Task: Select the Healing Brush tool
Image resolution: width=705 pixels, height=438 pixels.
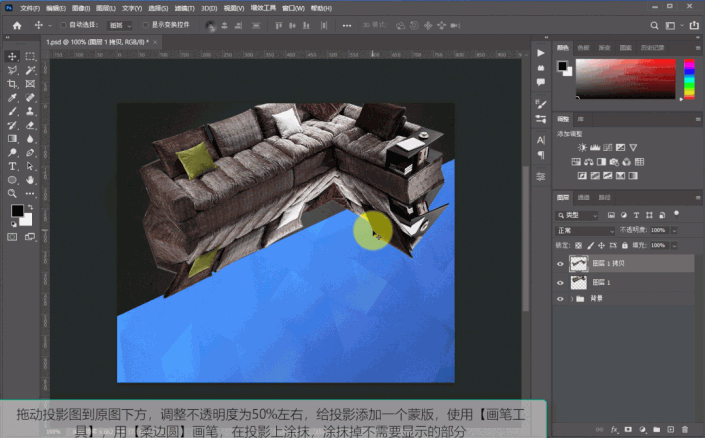Action: [30, 98]
